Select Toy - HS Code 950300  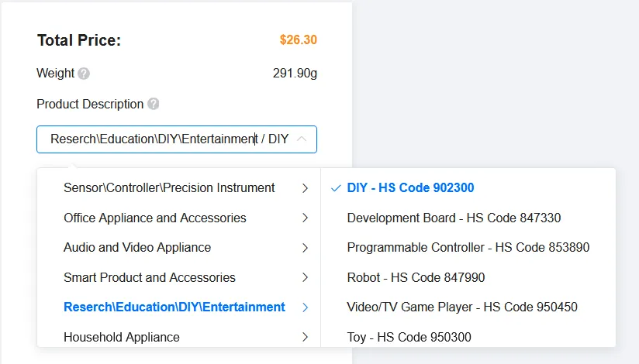(409, 337)
